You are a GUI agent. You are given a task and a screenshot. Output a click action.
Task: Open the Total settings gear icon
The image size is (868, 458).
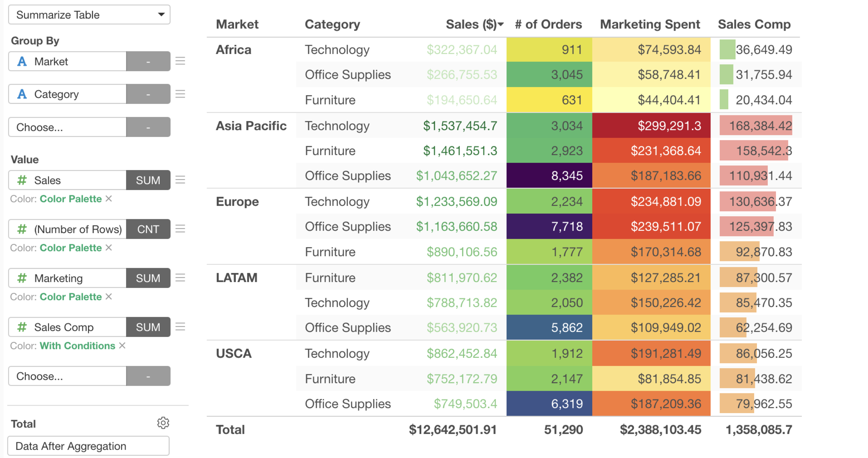click(163, 423)
